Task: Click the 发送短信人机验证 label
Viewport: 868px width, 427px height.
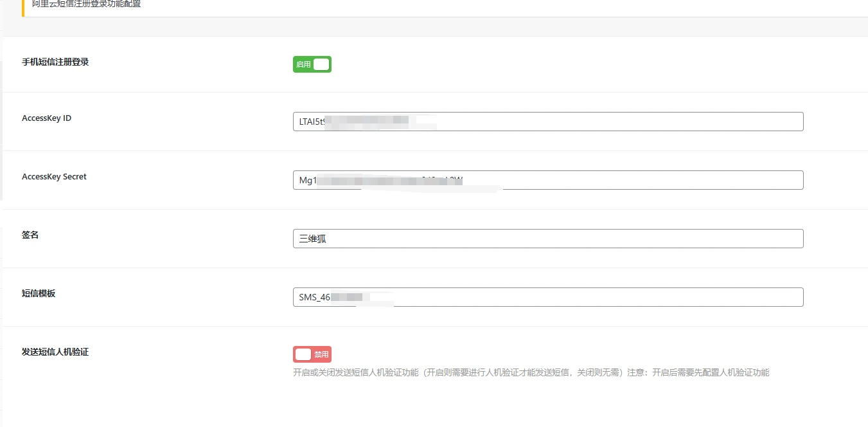Action: [55, 352]
